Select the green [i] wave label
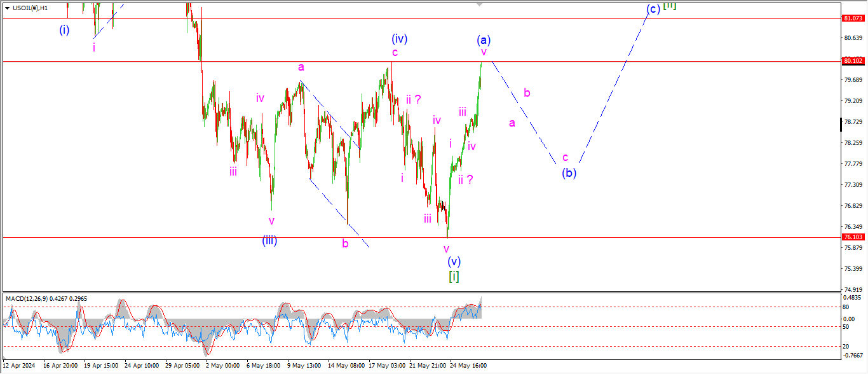This screenshot has width=868, height=374. (454, 277)
